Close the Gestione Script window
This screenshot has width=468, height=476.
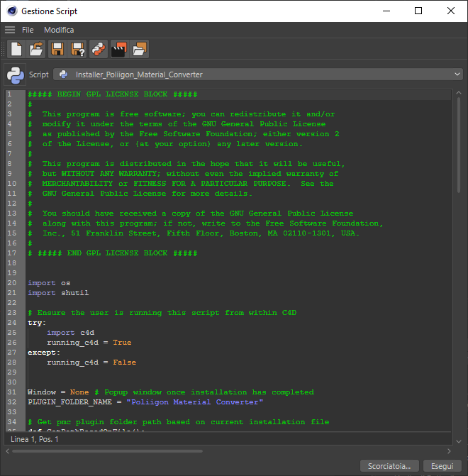pyautogui.click(x=451, y=11)
